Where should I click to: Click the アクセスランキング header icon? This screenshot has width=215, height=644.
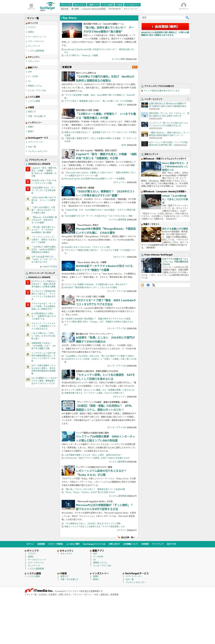tap(26, 160)
